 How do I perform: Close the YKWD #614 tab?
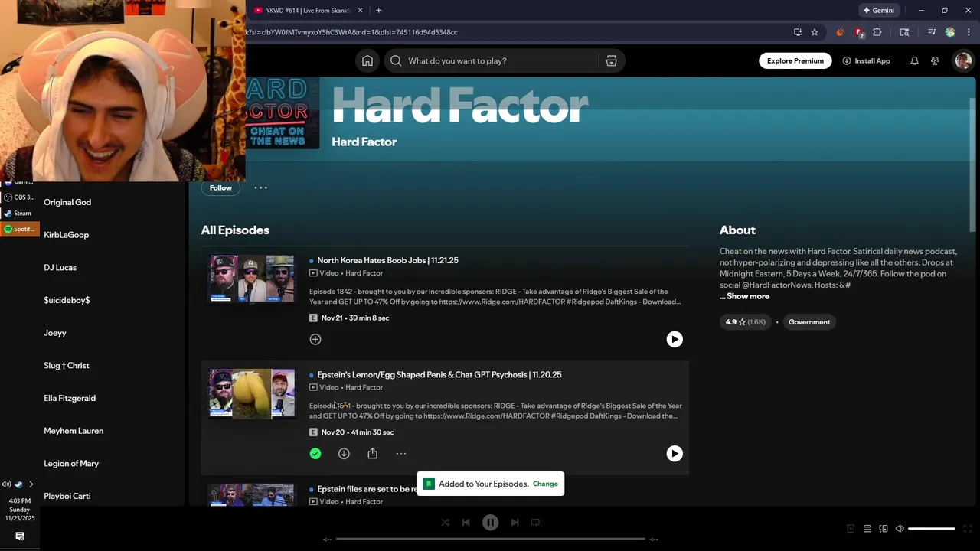click(361, 10)
